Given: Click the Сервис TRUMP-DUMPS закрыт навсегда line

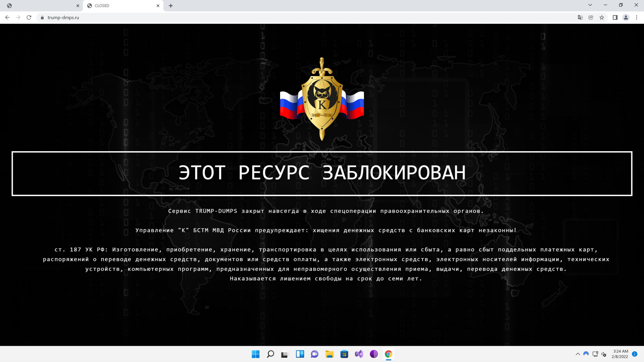Looking at the screenshot, I should [x=326, y=211].
